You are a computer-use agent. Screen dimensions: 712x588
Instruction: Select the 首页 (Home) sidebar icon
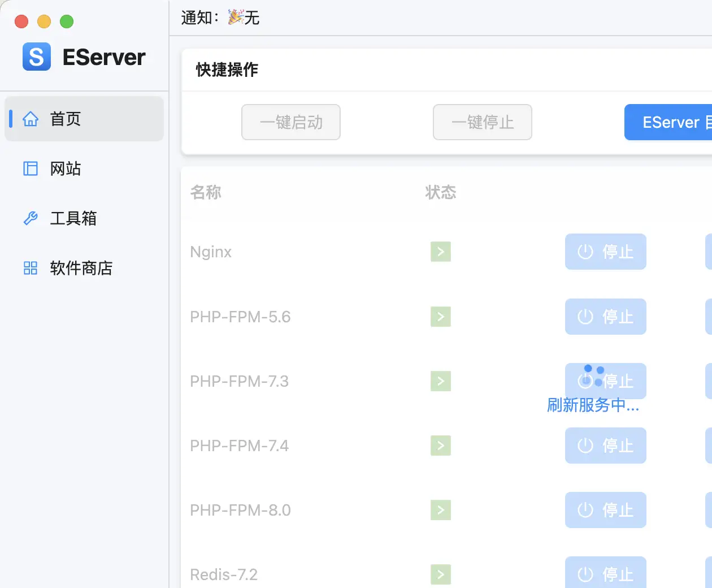(31, 119)
